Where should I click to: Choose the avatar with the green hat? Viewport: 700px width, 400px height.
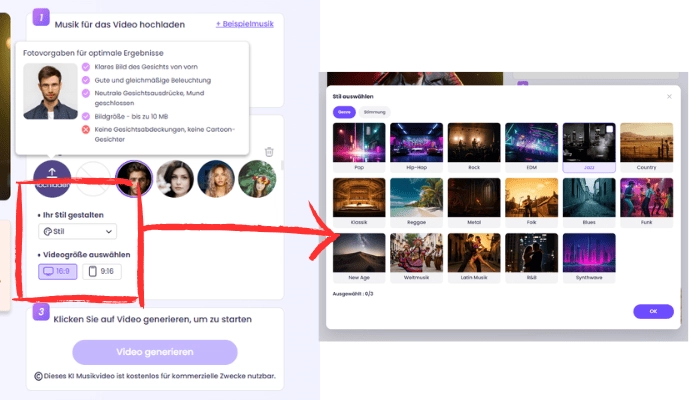point(258,179)
